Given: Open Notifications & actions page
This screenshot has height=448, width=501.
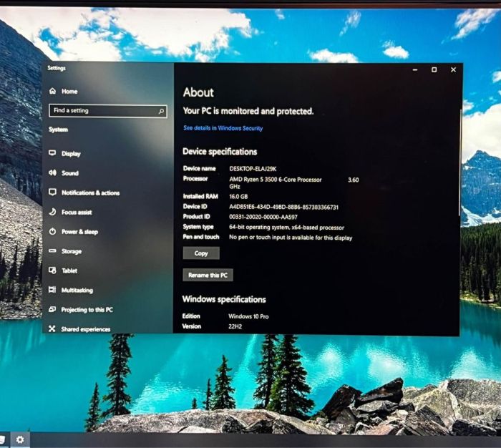Looking at the screenshot, I should point(90,193).
